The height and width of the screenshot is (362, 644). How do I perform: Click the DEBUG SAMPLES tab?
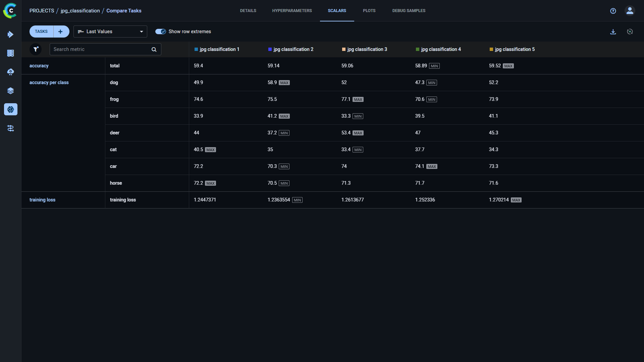(409, 11)
